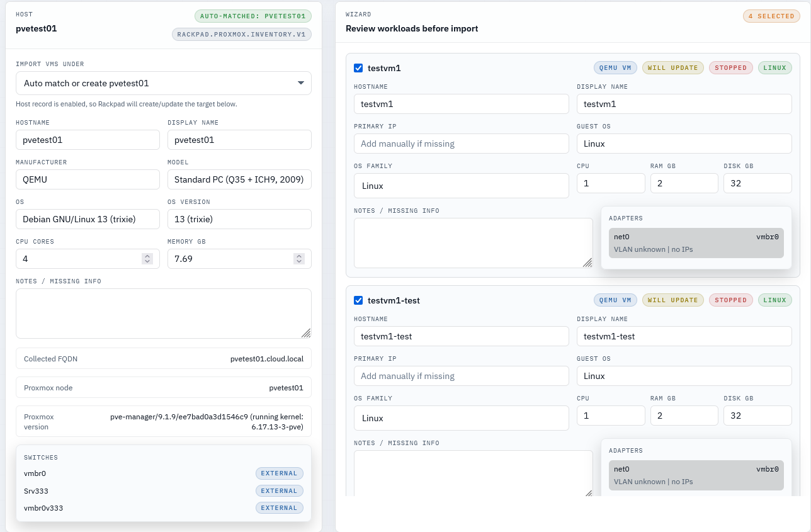Click the testvm1 Hostname field
811x532 pixels.
coord(462,104)
